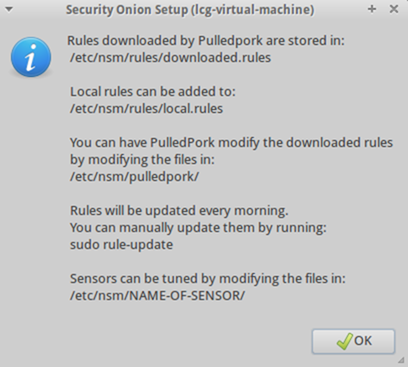Click the green checkmark on OK button

tap(344, 341)
